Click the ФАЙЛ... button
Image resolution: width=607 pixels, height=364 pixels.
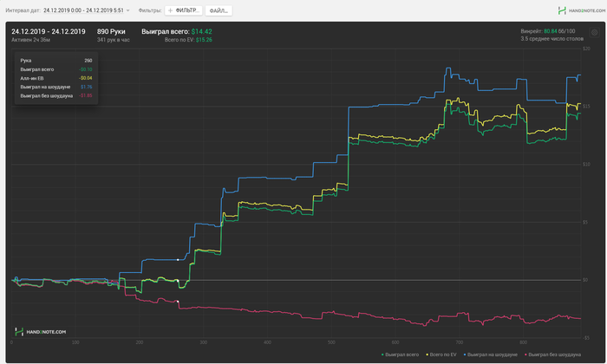click(219, 10)
